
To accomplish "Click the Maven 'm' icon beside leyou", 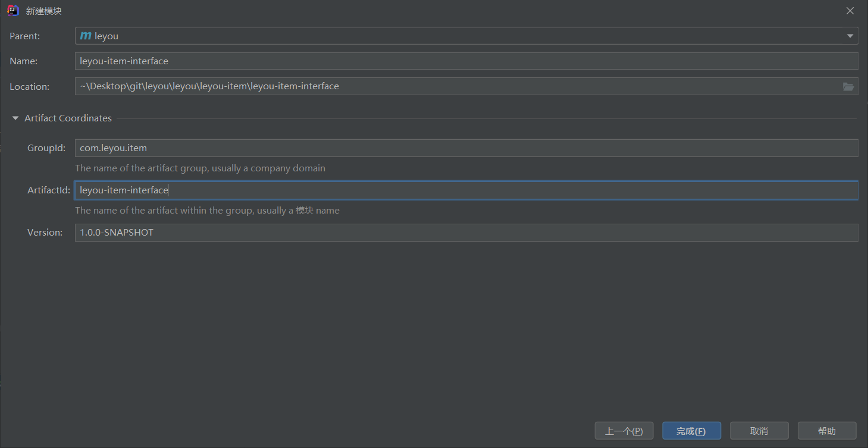I will coord(86,36).
